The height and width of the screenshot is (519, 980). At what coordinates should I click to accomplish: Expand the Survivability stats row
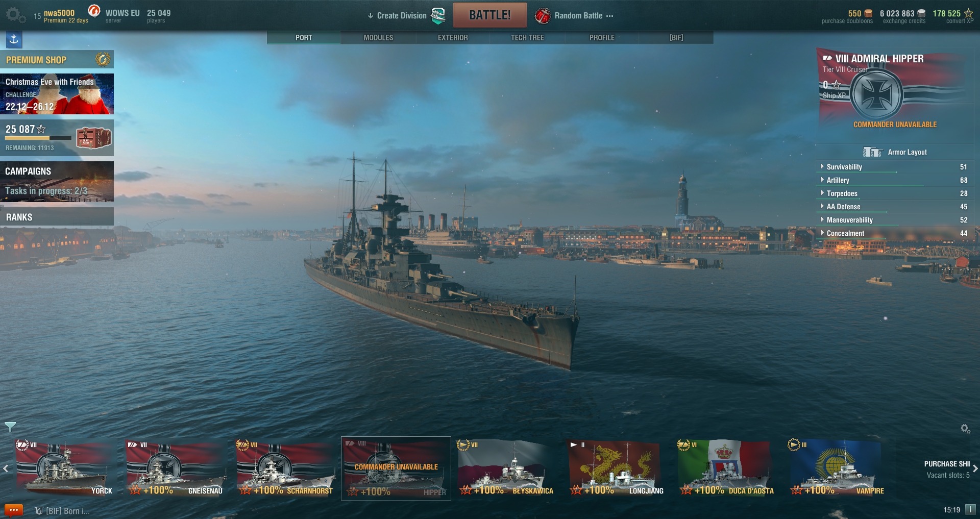(x=894, y=167)
